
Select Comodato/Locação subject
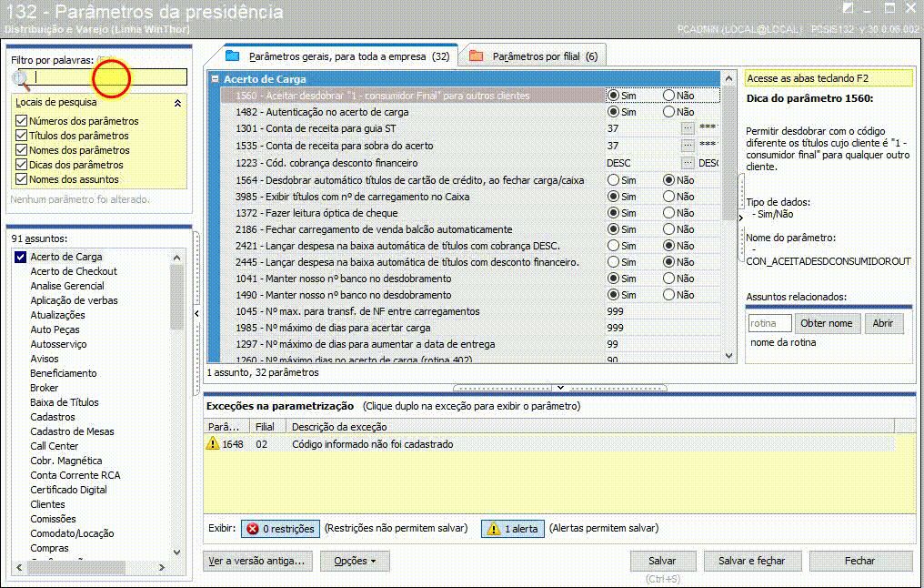(72, 533)
